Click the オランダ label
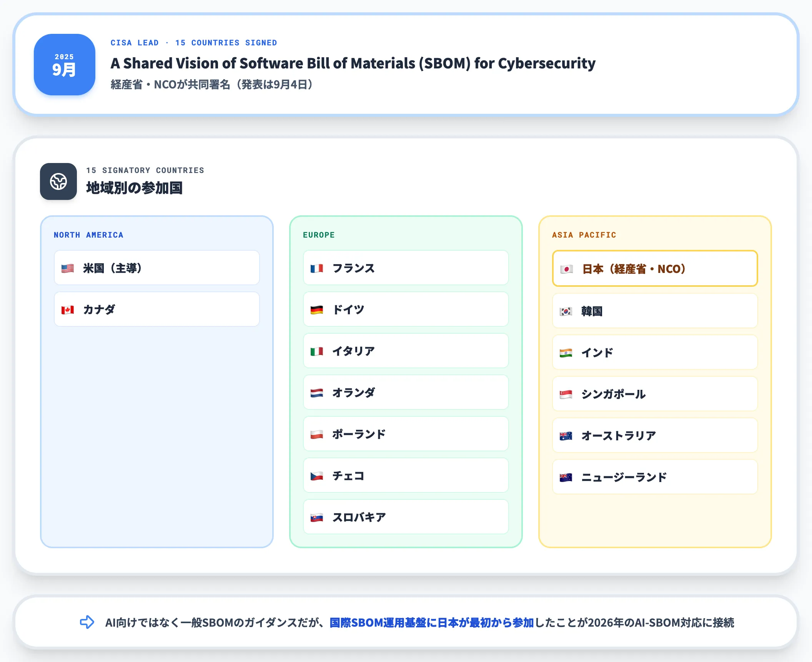 pyautogui.click(x=354, y=393)
